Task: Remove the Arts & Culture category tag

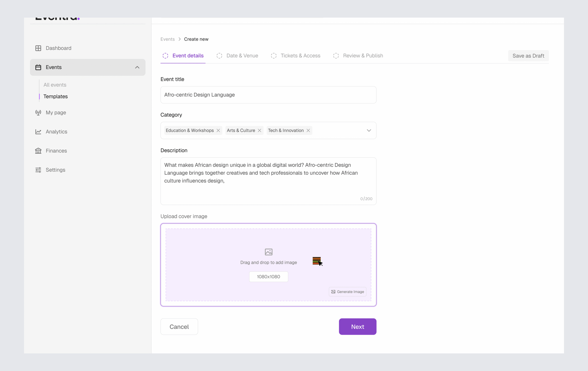Action: 259,131
